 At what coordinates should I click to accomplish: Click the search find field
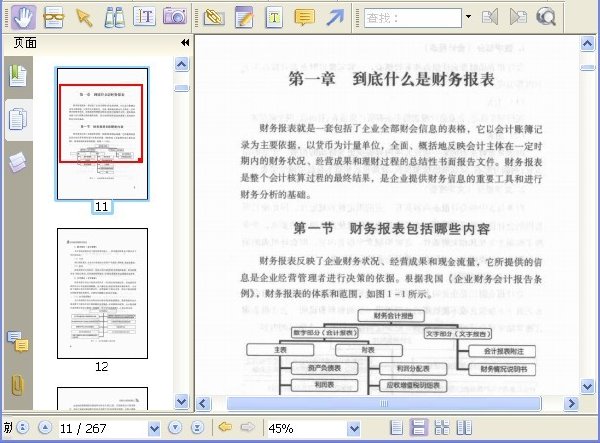412,18
